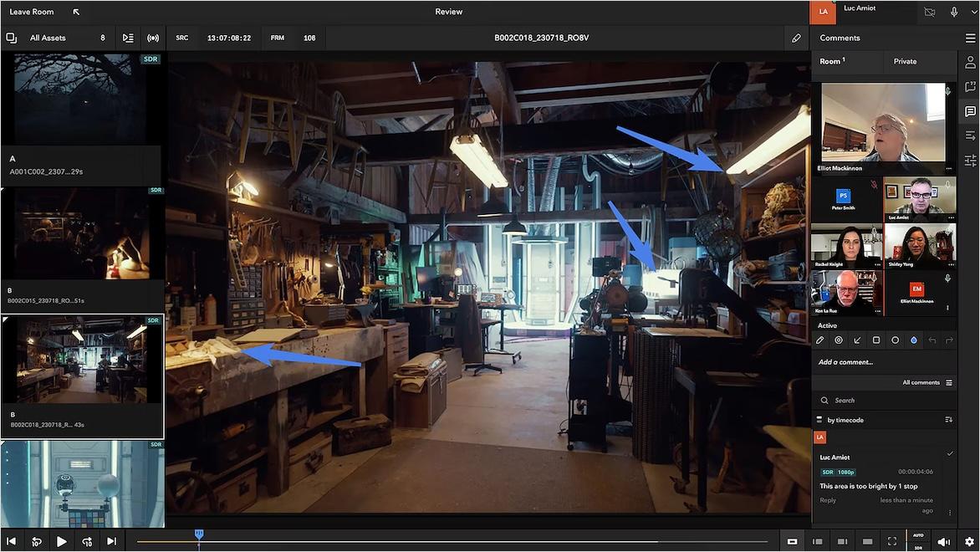The height and width of the screenshot is (552, 980).
Task: Select the arrow annotation tool
Action: tap(857, 340)
